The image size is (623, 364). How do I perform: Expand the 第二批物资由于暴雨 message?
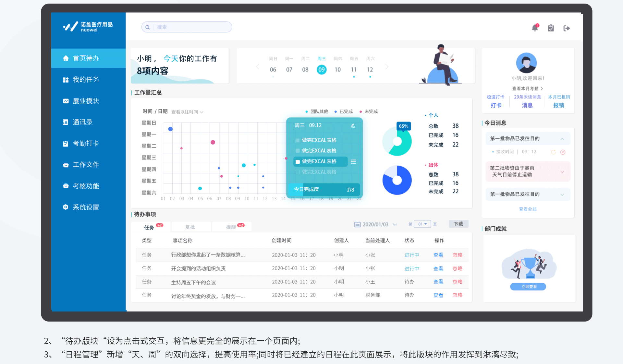[562, 171]
